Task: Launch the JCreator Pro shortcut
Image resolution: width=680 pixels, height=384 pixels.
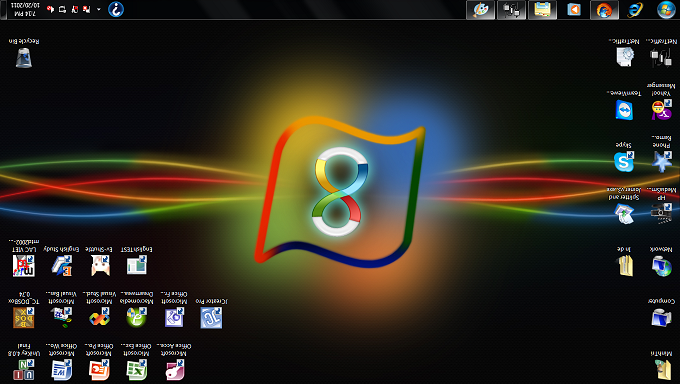Action: coord(211,314)
